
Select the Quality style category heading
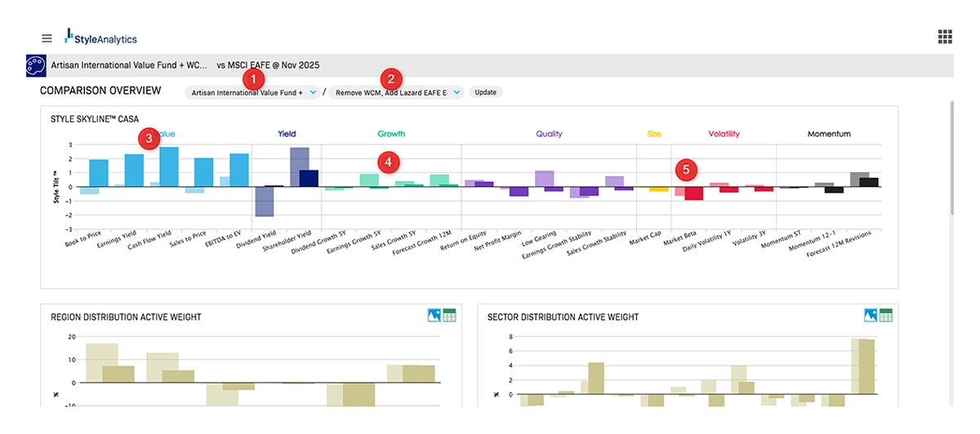pos(549,134)
